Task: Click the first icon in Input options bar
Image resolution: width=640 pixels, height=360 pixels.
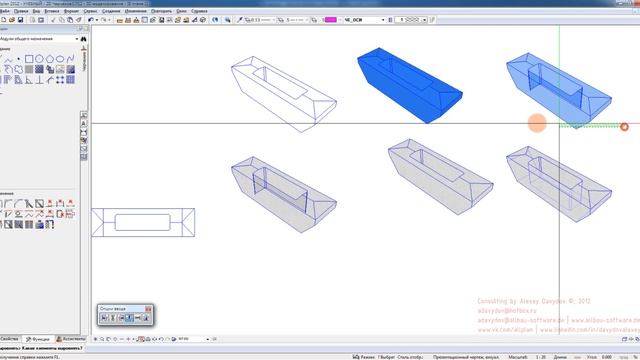Action: tap(104, 318)
